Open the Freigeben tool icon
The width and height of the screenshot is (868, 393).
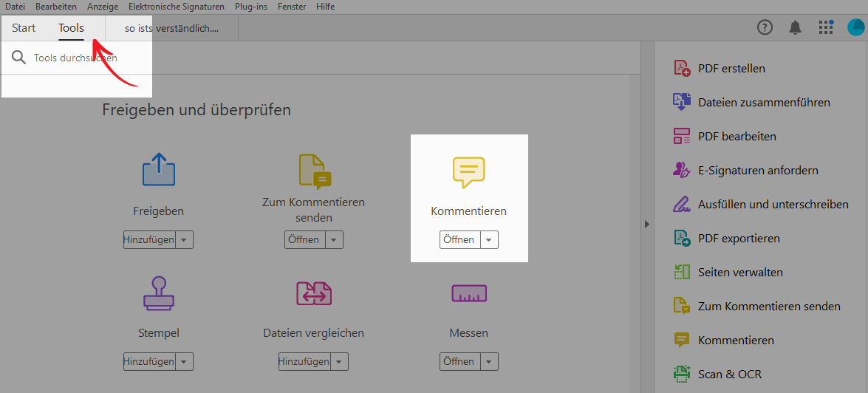(x=158, y=169)
